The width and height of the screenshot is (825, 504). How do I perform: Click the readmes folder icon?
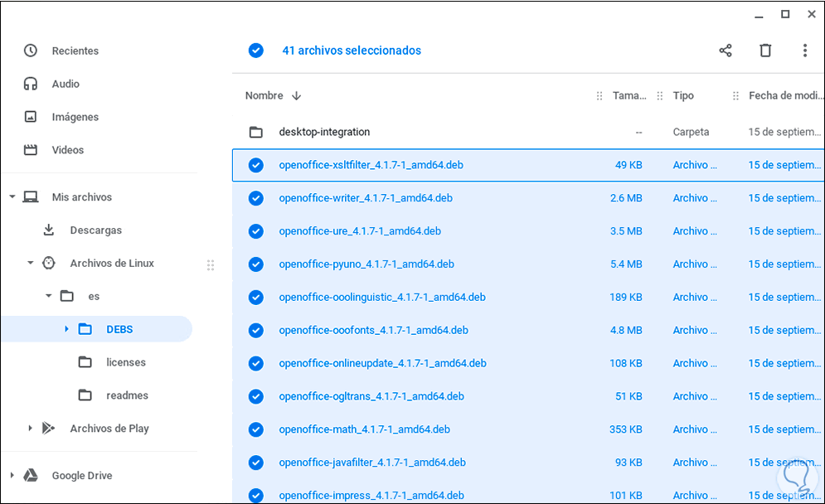click(85, 395)
